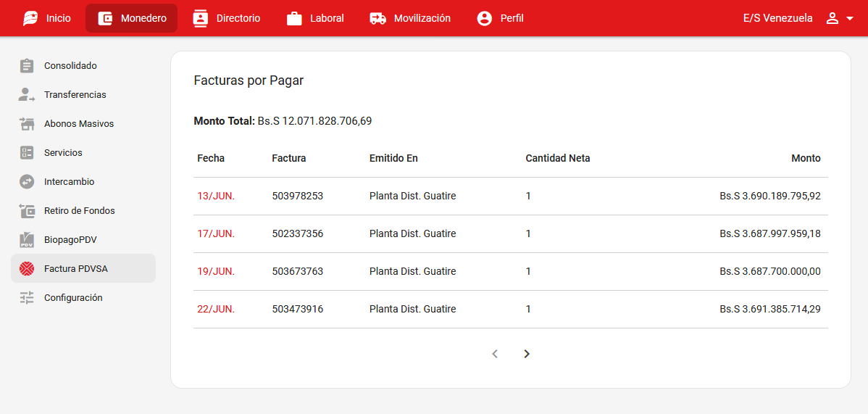Image resolution: width=868 pixels, height=414 pixels.
Task: Click the Factura PDVSA red emblem icon
Action: (x=27, y=269)
